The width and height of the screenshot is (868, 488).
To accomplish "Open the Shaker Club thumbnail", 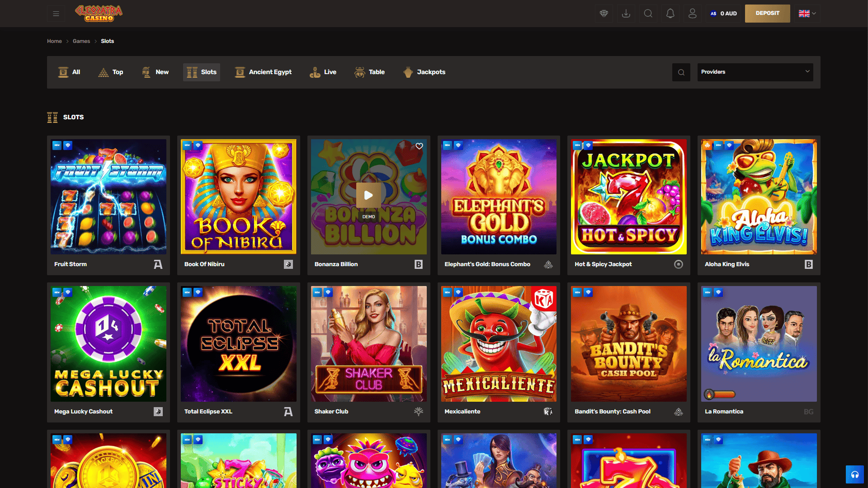I will (368, 344).
